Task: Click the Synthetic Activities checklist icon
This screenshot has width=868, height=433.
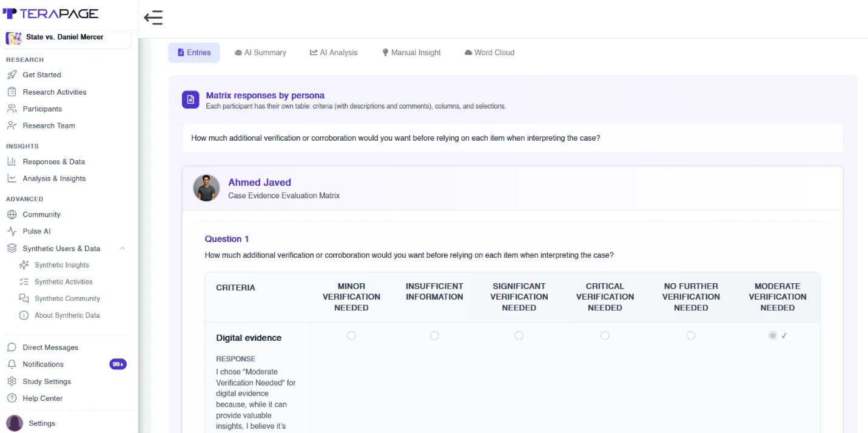Action: pyautogui.click(x=24, y=281)
